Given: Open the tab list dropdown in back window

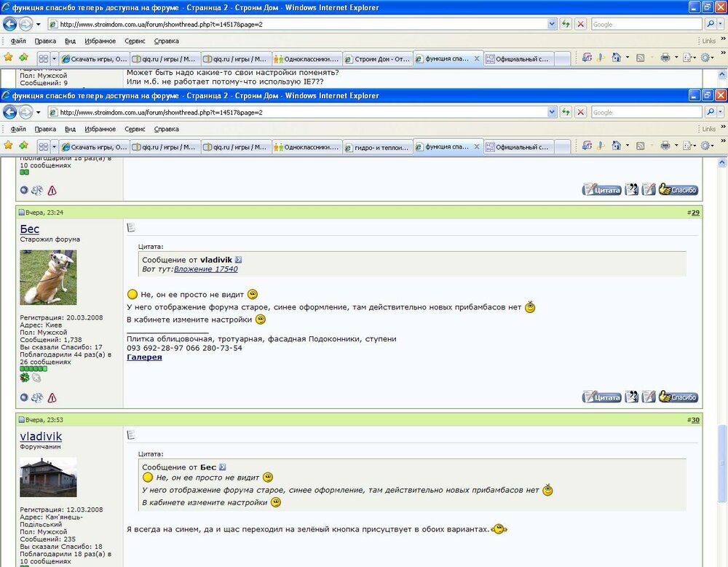Looking at the screenshot, I should coord(54,59).
